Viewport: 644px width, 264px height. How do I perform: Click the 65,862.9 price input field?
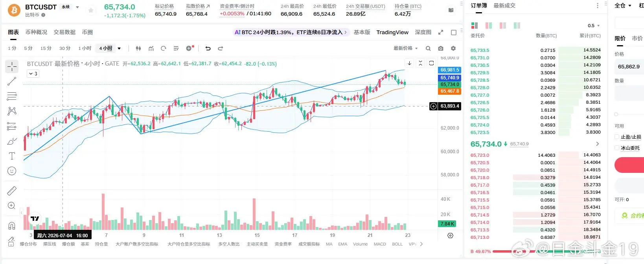pos(629,67)
